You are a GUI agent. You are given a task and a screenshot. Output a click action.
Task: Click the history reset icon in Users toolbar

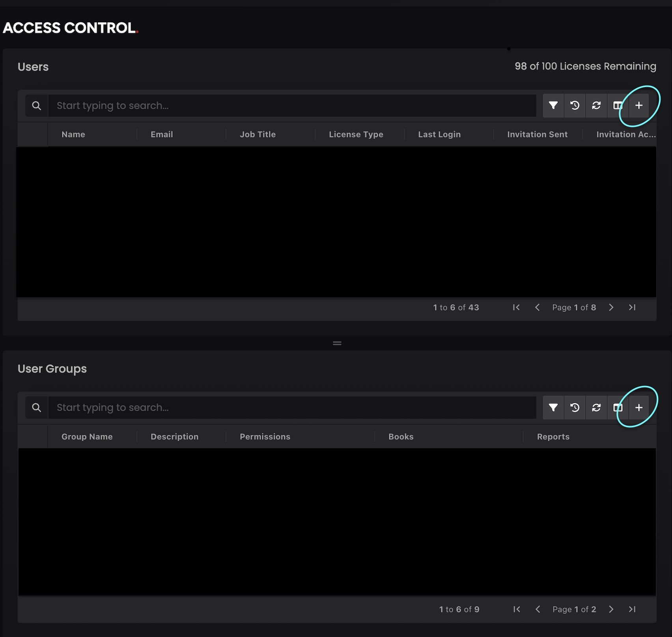[575, 105]
